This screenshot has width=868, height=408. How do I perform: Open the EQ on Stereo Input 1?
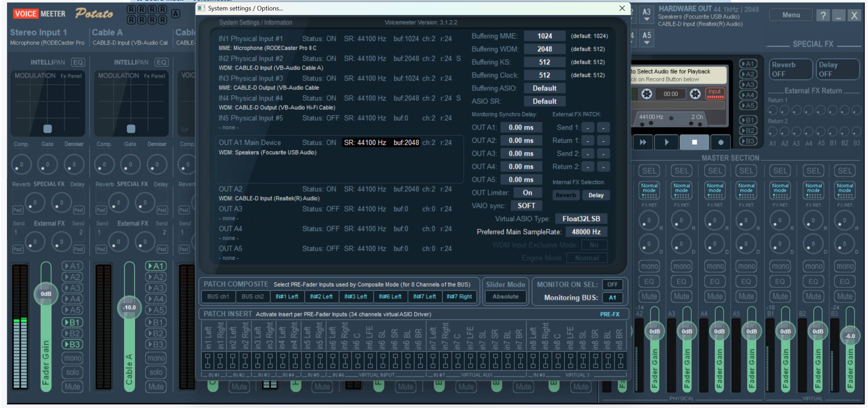78,62
